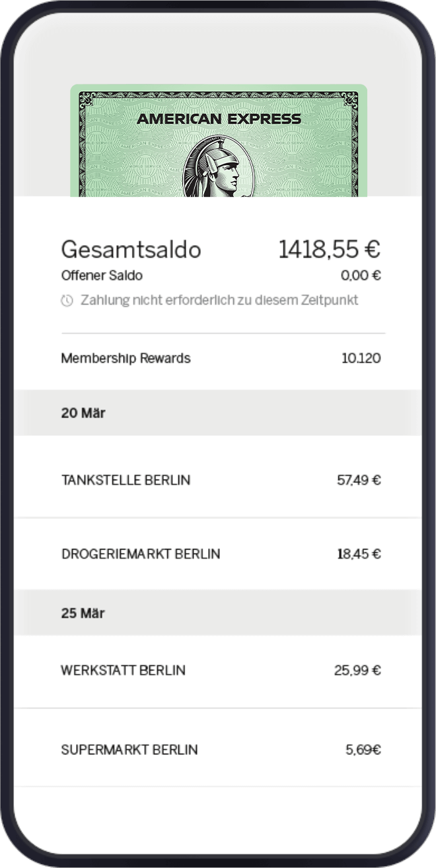The height and width of the screenshot is (868, 436).
Task: Select the Gesamtsaldo label
Action: (x=131, y=250)
